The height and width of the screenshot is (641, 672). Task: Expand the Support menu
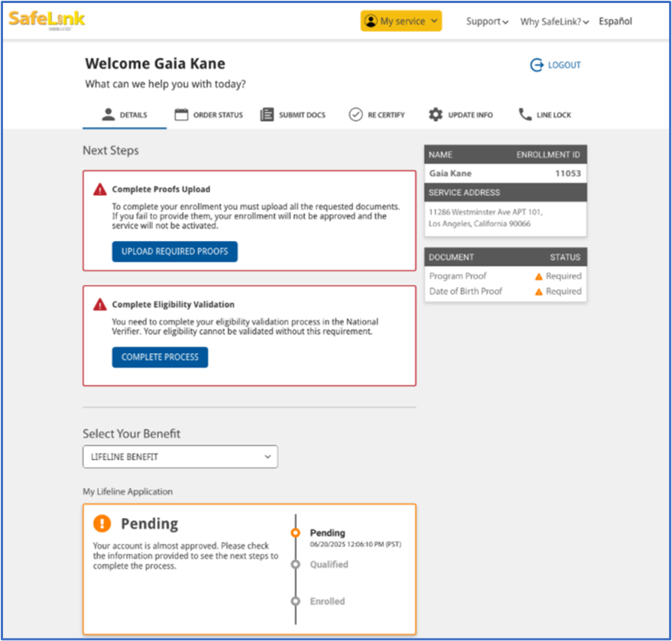pos(487,21)
